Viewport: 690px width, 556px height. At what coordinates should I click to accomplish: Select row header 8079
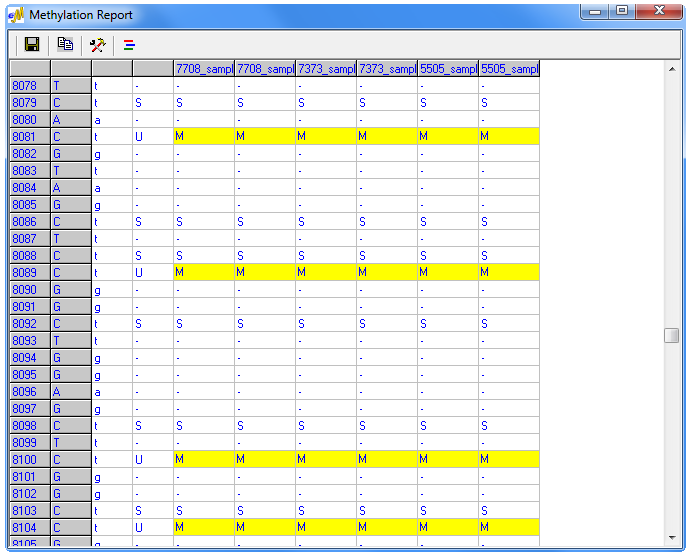[30, 103]
